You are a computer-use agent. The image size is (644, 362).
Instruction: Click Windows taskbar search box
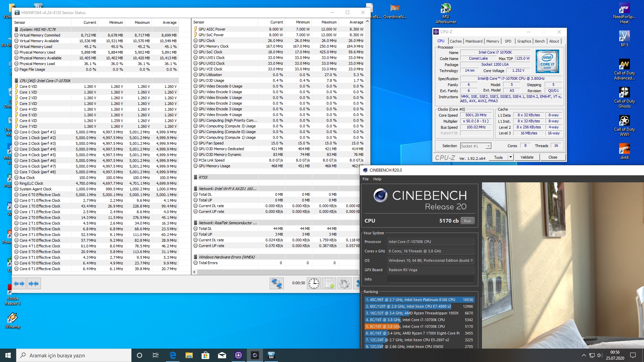coord(74,355)
